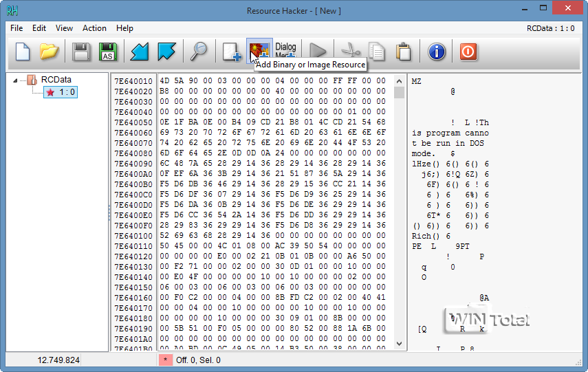Open the Help menu
Viewport: 588px width, 372px height.
pyautogui.click(x=124, y=28)
